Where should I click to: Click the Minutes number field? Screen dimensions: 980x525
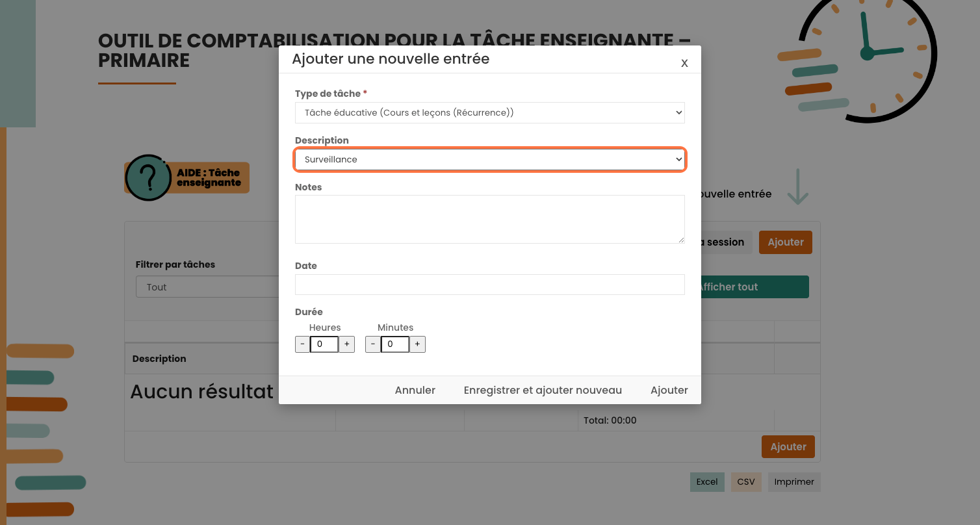pyautogui.click(x=394, y=344)
